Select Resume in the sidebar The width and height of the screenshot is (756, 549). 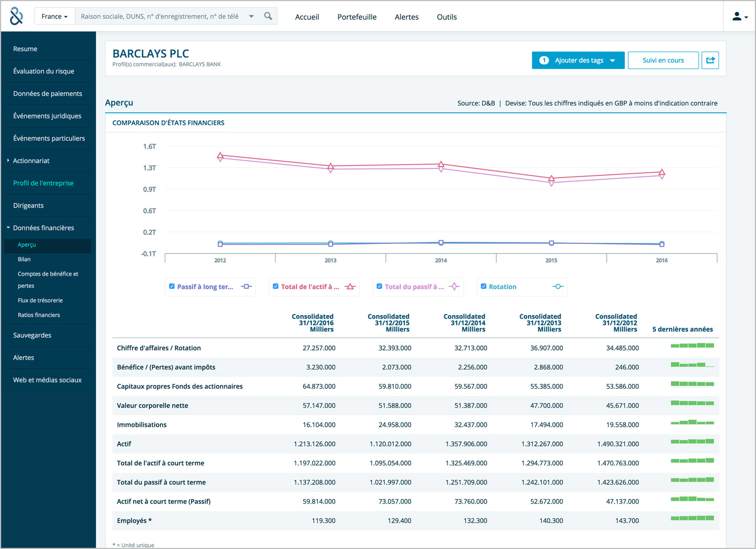click(25, 49)
